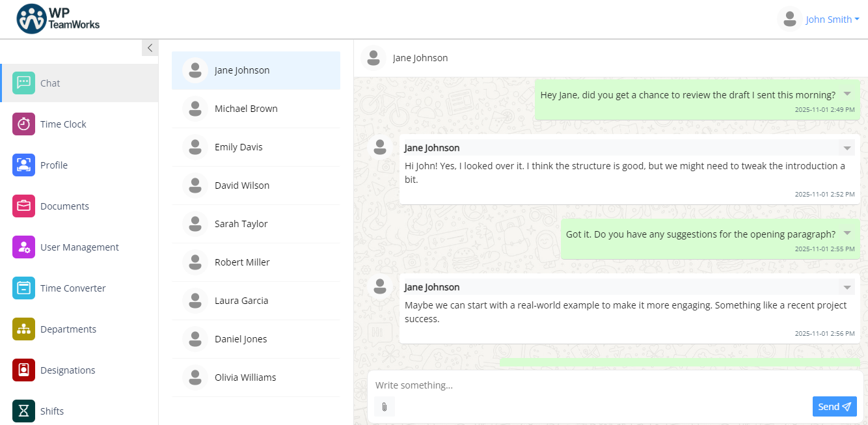Select the Designations icon
The height and width of the screenshot is (425, 868).
coord(24,370)
